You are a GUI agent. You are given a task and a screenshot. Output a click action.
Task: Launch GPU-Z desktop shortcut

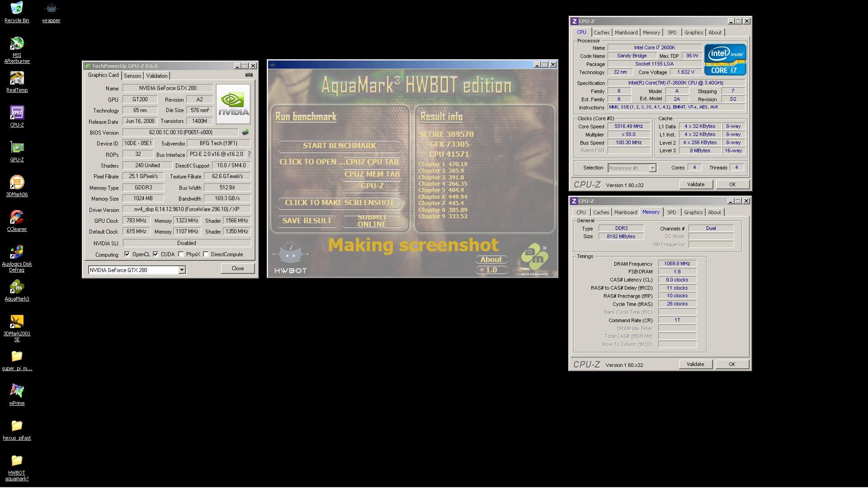coord(17,151)
